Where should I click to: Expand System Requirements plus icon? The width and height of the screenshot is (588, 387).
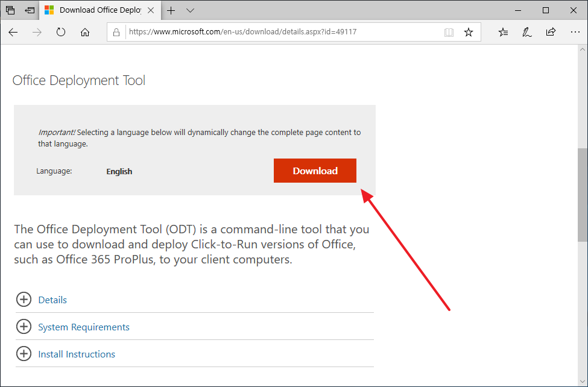pos(24,327)
